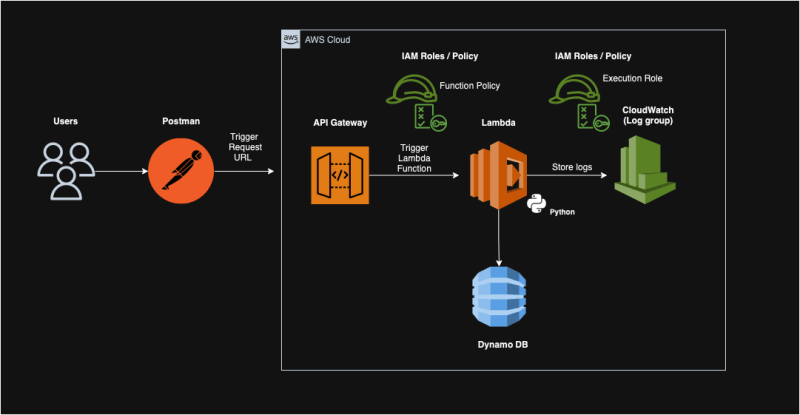This screenshot has width=800, height=415.
Task: Select the blue DynamoDB database icon
Action: [x=499, y=297]
